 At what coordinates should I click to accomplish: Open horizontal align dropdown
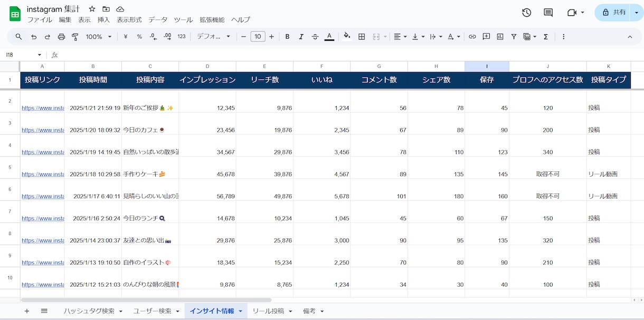[400, 37]
